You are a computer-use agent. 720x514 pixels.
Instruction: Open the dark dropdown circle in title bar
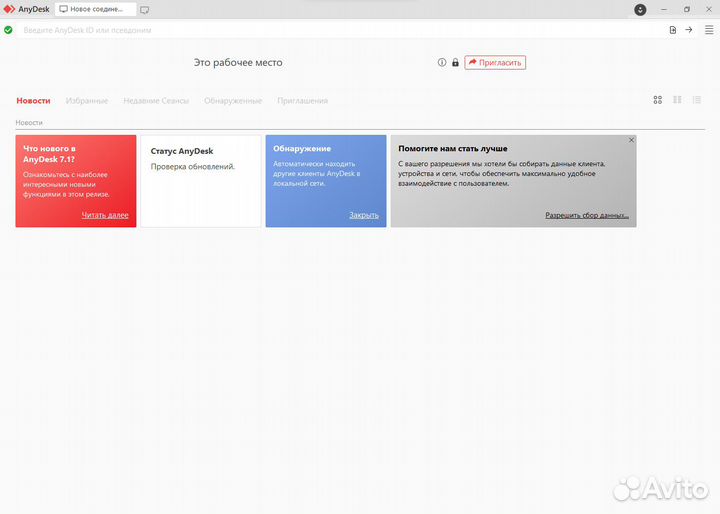tap(640, 9)
